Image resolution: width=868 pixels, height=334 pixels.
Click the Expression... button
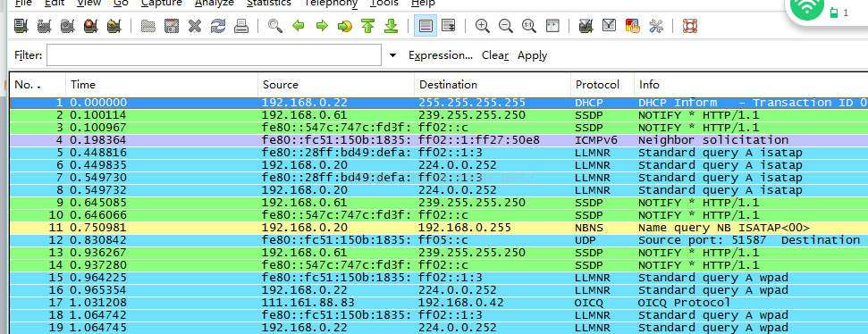[441, 55]
